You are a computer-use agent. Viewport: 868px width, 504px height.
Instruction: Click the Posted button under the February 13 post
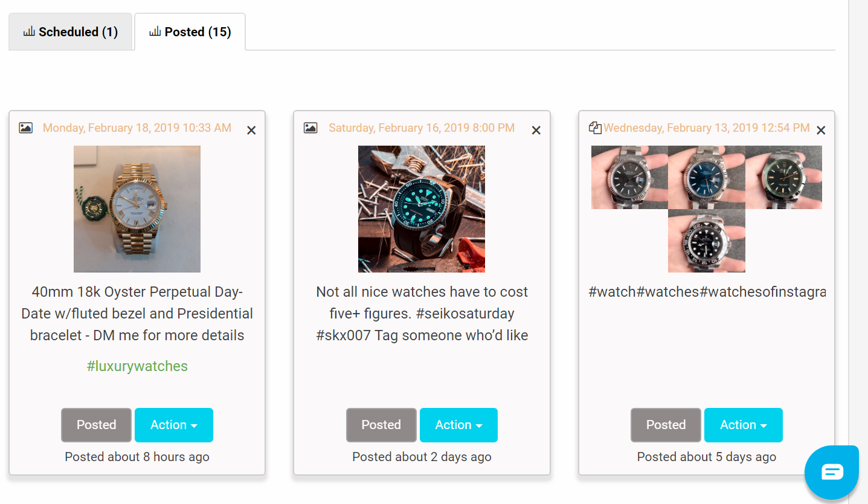(x=666, y=425)
